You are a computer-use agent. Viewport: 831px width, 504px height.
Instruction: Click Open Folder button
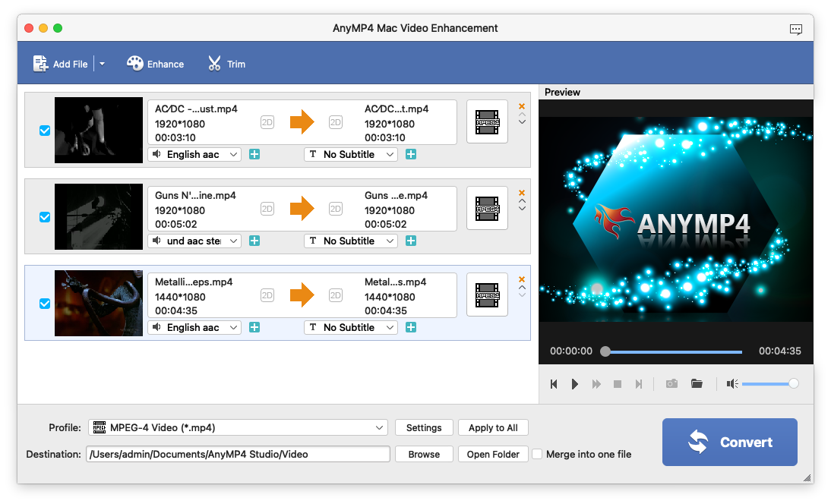[493, 454]
